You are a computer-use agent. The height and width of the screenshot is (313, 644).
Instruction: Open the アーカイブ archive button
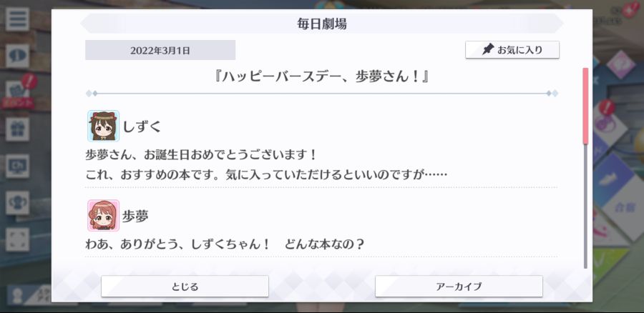(x=459, y=287)
